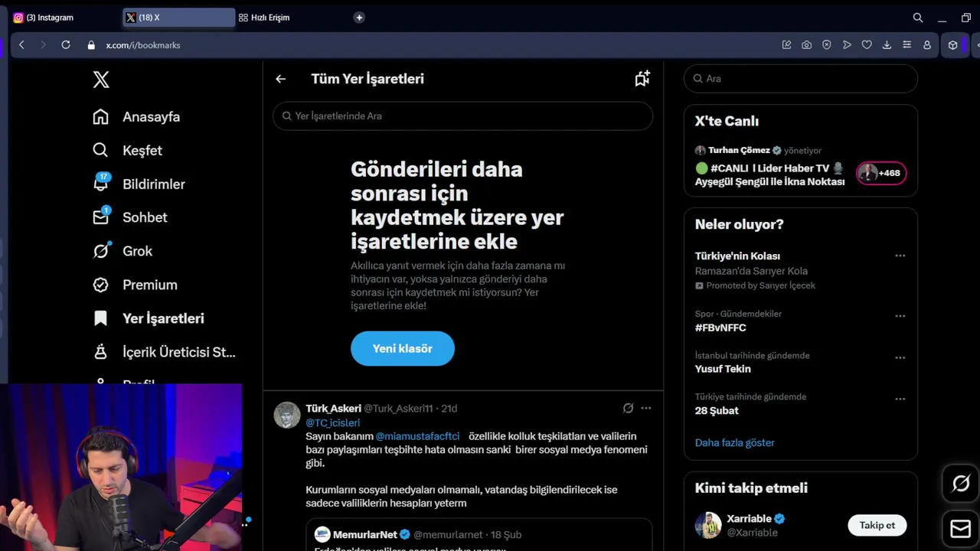Click the browser tab search magnifier
Screen dimensions: 980x551
[x=918, y=18]
